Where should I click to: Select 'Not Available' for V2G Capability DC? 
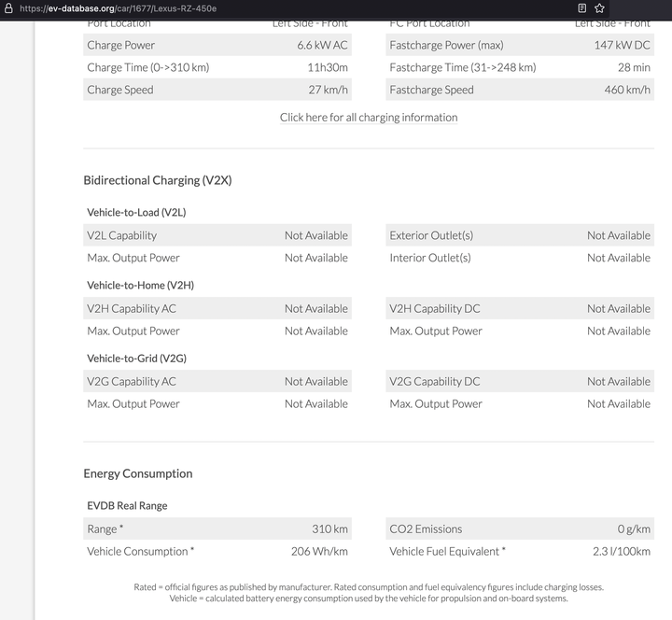tap(619, 382)
